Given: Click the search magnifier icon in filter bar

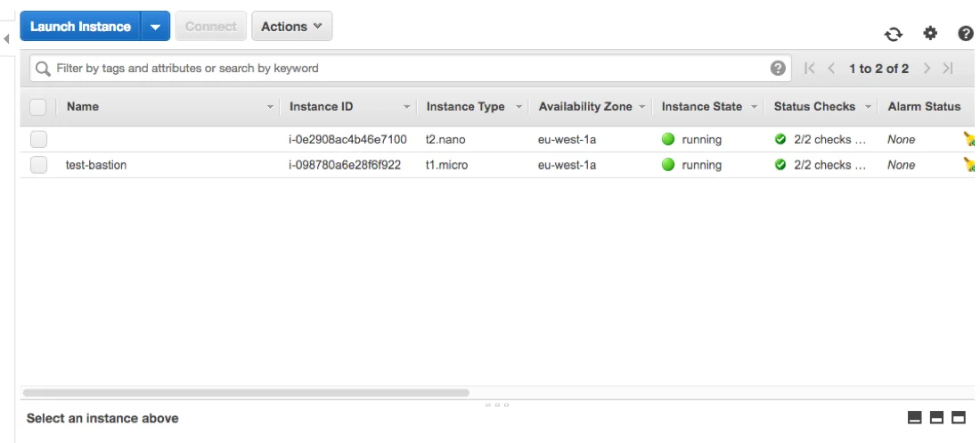Looking at the screenshot, I should tap(43, 69).
